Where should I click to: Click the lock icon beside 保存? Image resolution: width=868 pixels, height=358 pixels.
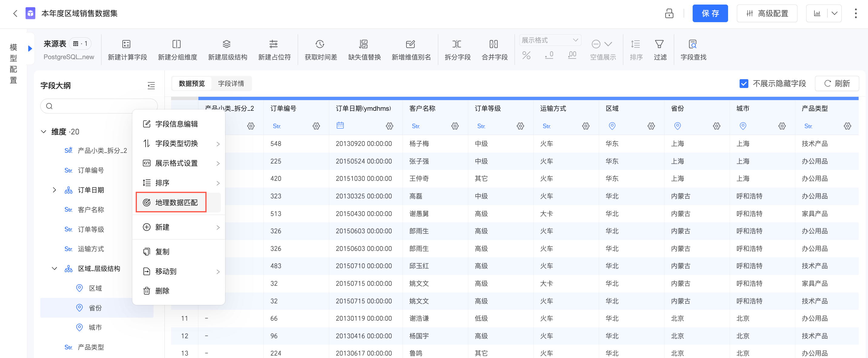669,13
